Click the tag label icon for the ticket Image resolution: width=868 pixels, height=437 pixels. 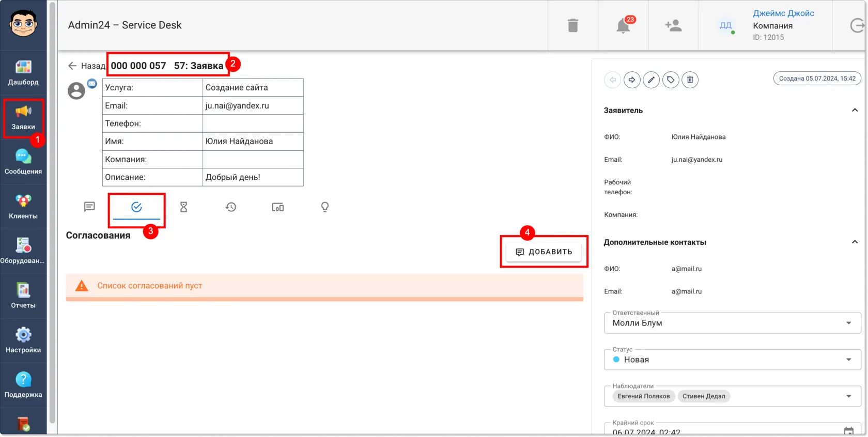click(x=671, y=80)
